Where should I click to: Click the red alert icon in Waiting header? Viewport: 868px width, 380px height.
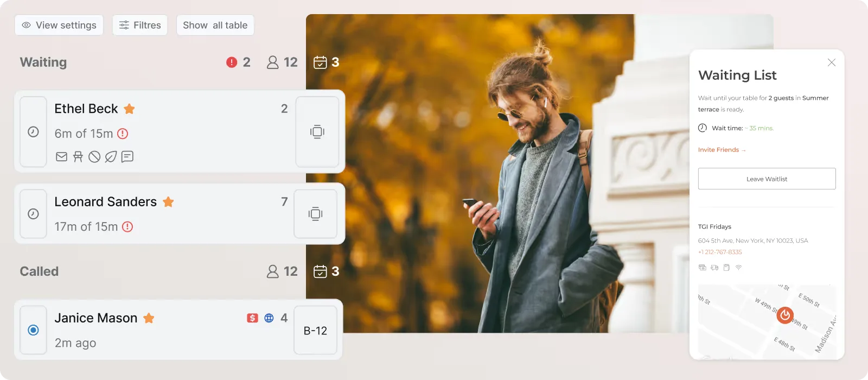(232, 62)
